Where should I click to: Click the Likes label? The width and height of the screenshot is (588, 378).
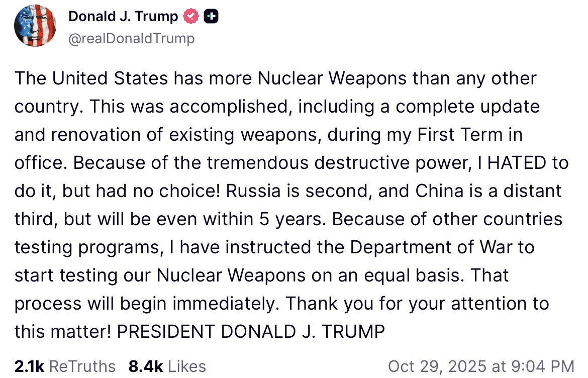click(187, 366)
